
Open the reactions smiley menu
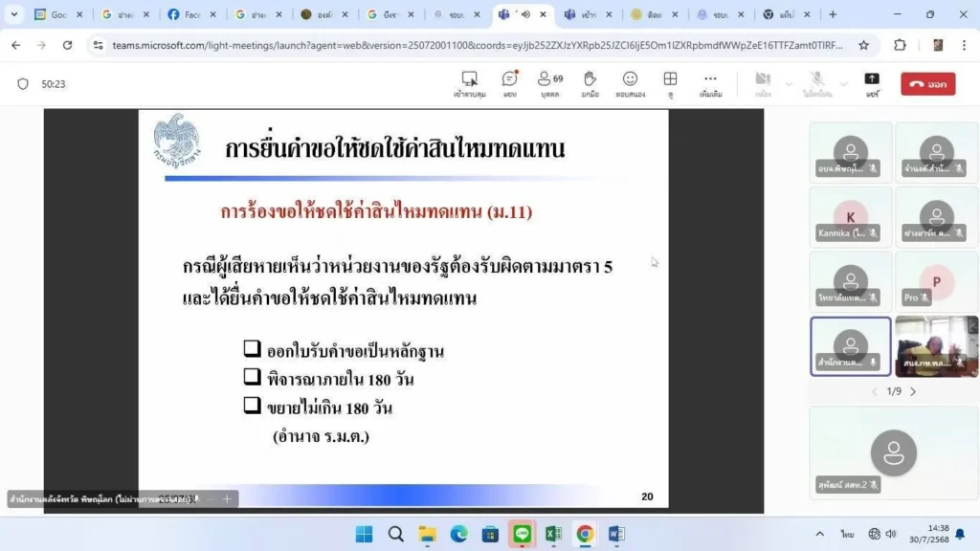click(x=630, y=84)
